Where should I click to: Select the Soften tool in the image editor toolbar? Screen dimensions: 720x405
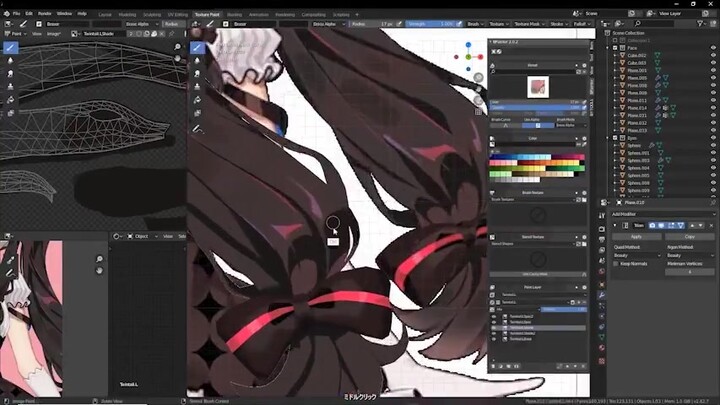click(x=10, y=61)
